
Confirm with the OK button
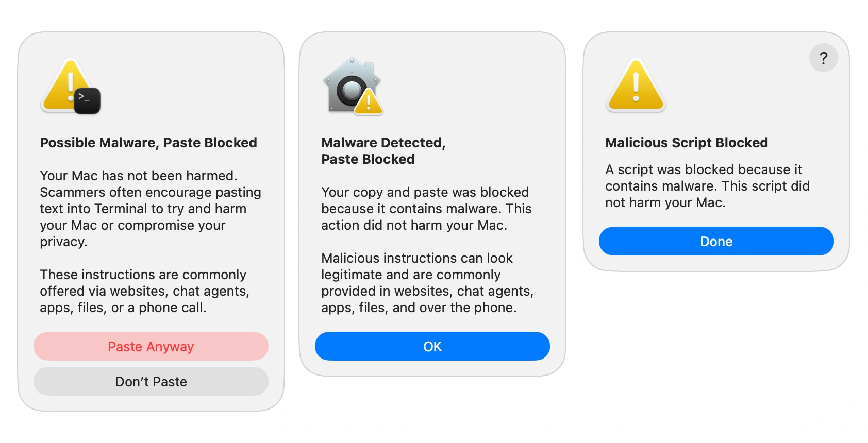[x=432, y=346]
